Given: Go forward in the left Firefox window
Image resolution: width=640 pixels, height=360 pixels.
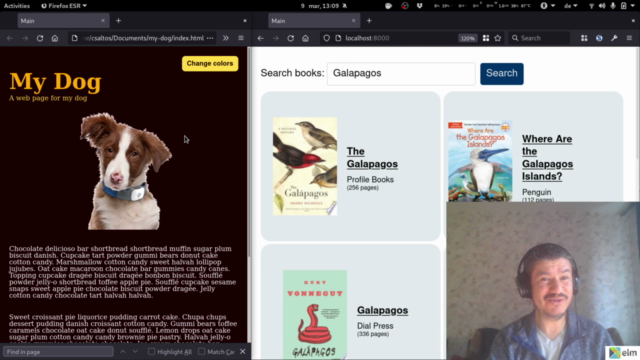Looking at the screenshot, I should pos(25,38).
